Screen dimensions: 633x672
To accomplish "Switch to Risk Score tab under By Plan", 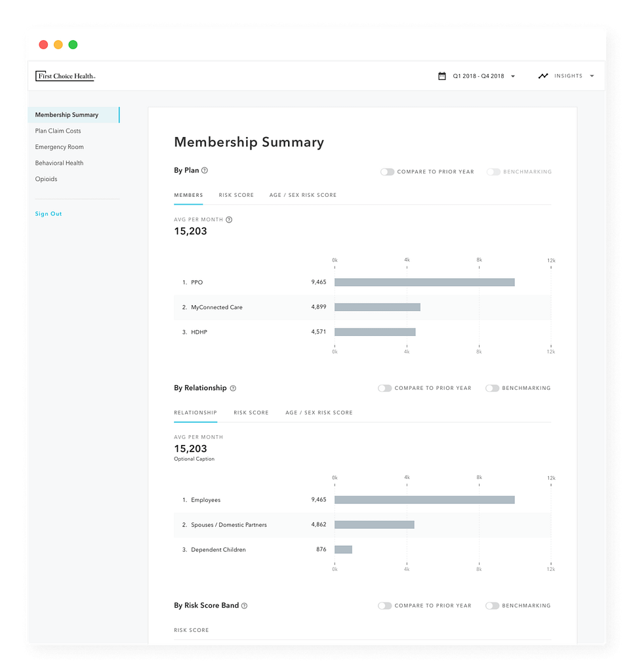I will pyautogui.click(x=236, y=195).
